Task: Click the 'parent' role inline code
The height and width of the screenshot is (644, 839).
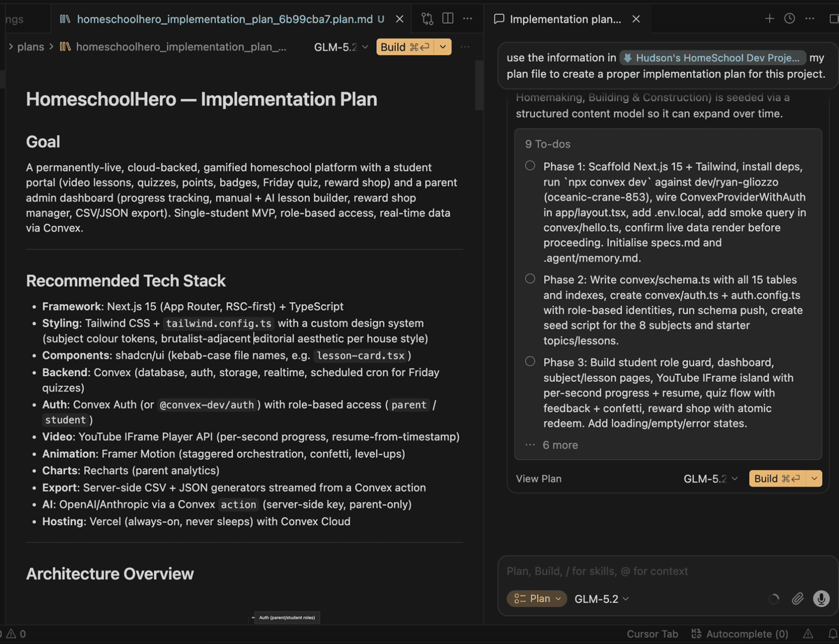Action: pos(409,404)
